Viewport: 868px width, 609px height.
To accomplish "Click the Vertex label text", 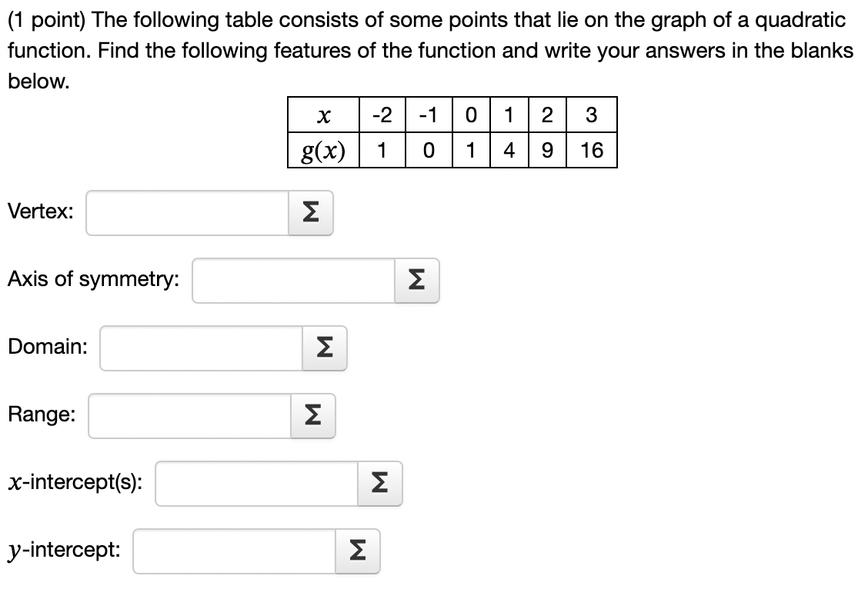I will (x=38, y=211).
